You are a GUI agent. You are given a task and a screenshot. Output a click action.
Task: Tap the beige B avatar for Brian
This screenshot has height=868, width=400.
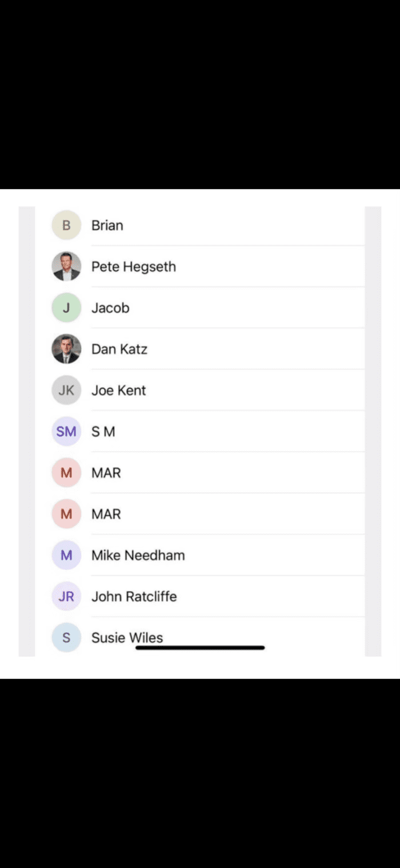pos(66,225)
